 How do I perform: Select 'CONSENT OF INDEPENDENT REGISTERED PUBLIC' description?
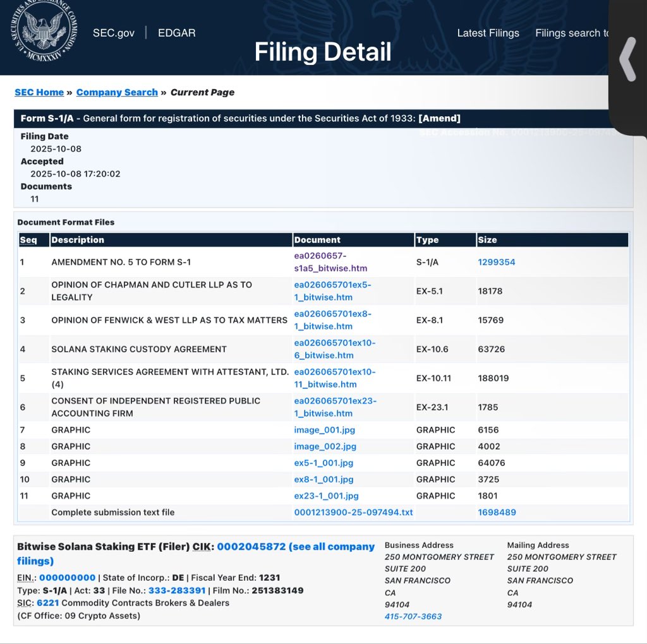tap(155, 407)
